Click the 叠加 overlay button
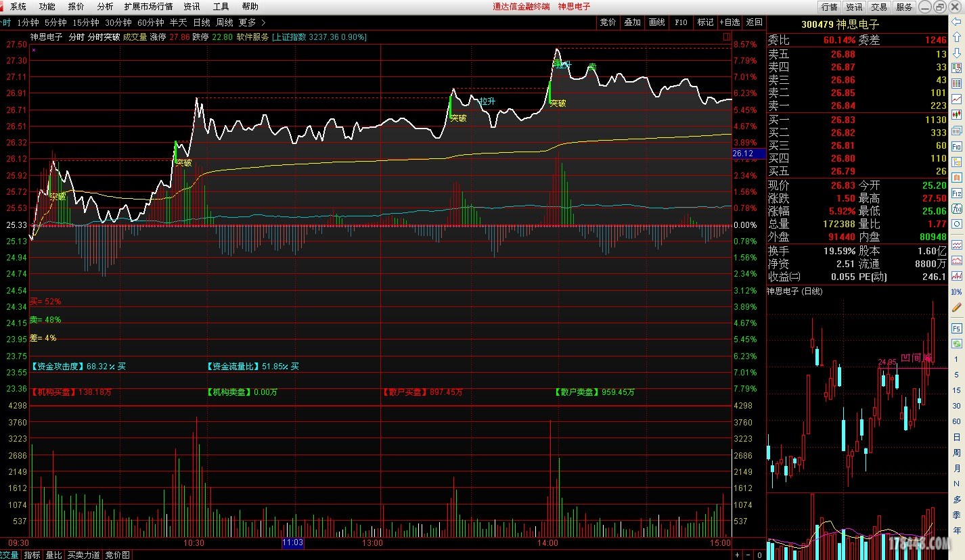 coord(633,22)
